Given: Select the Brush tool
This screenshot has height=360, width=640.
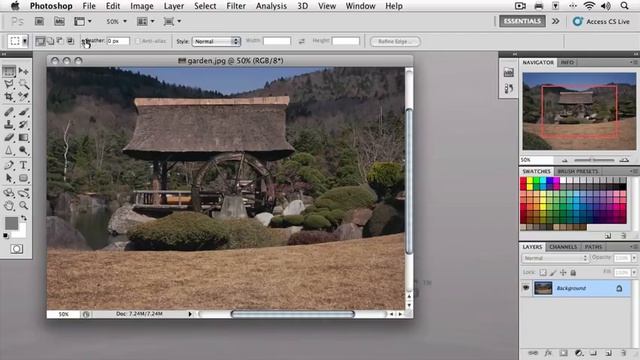Looking at the screenshot, I should coord(23,112).
